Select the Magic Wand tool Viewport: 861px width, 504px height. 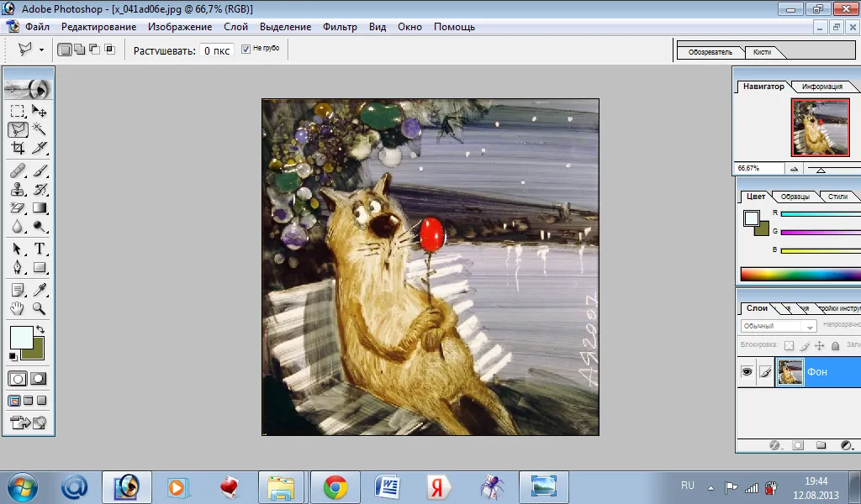click(x=39, y=129)
